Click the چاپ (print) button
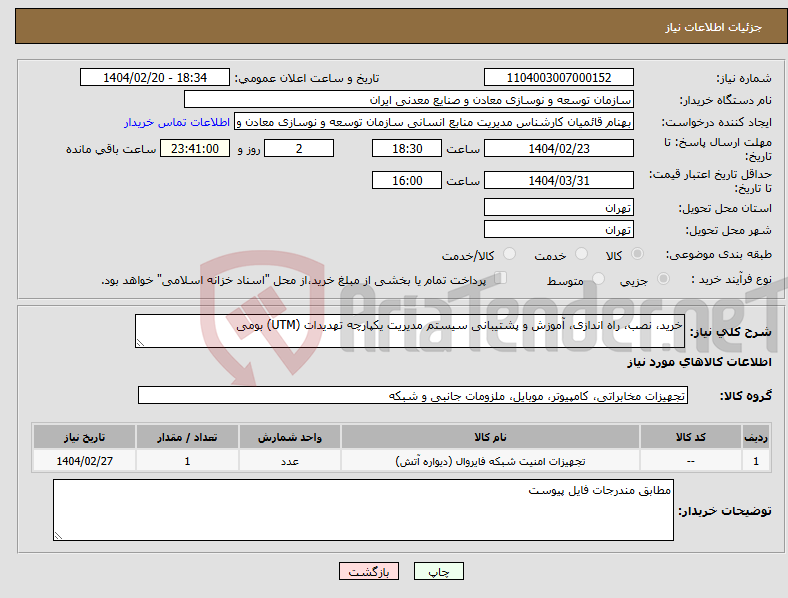The width and height of the screenshot is (788, 598). pyautogui.click(x=438, y=571)
